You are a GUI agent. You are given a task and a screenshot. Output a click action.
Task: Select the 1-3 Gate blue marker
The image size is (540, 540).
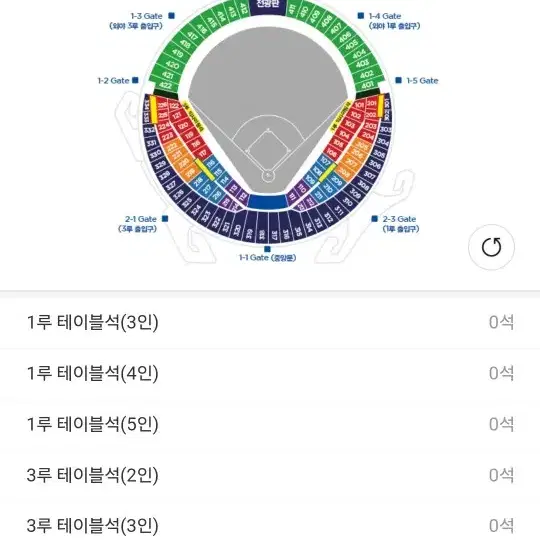[171, 16]
